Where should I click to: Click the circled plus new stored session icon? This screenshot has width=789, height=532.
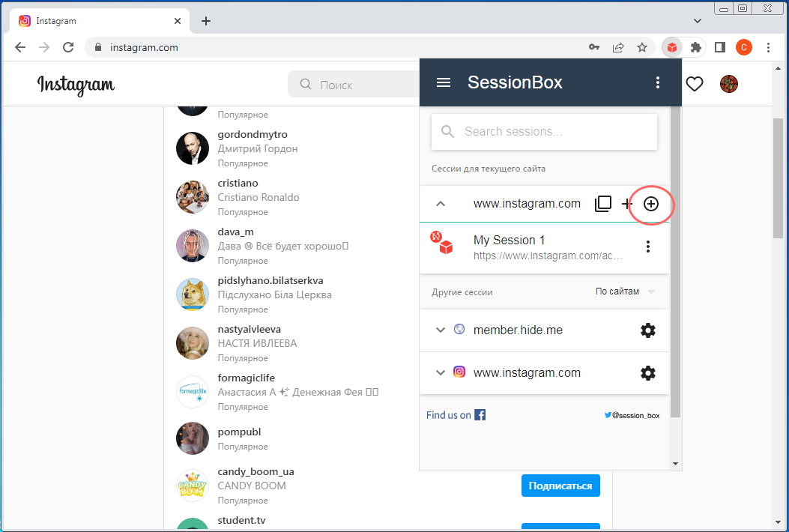tap(651, 204)
